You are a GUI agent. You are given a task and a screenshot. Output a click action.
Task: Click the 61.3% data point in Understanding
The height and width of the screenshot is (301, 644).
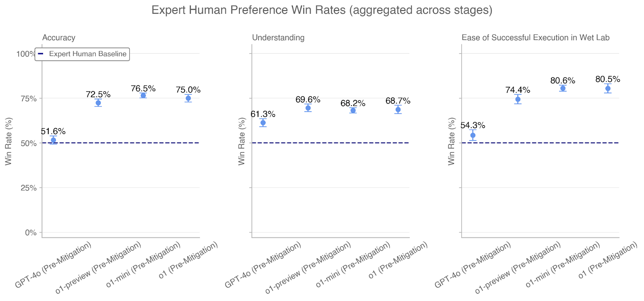[263, 122]
